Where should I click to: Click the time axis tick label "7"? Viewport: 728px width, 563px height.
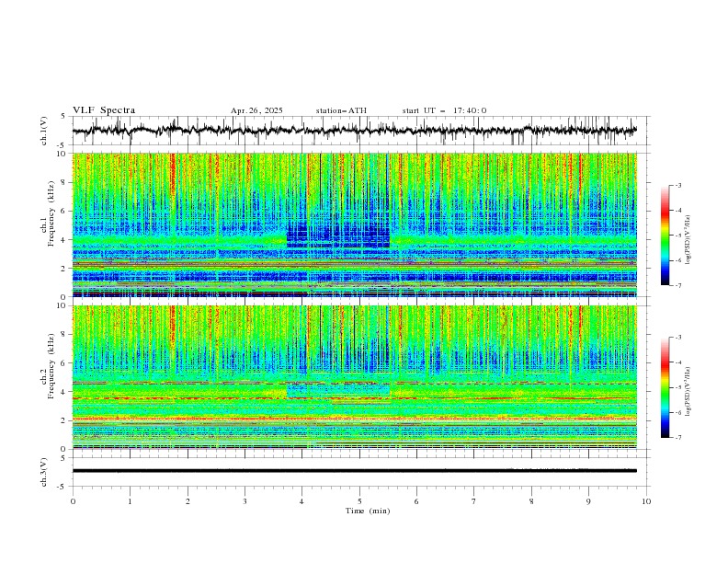click(474, 501)
